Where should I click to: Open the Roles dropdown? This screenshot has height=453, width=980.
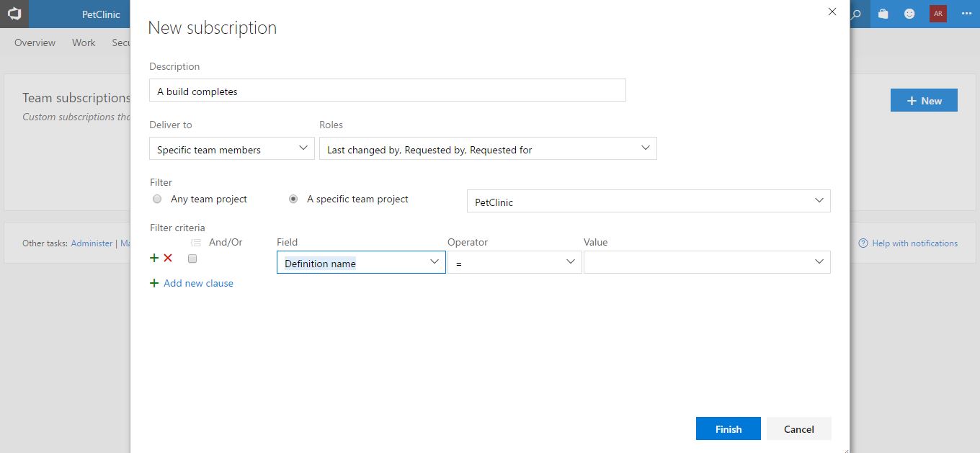487,149
